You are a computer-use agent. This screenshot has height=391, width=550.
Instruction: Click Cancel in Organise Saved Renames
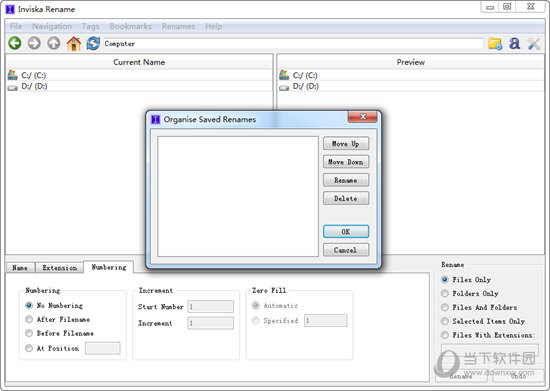tap(346, 250)
